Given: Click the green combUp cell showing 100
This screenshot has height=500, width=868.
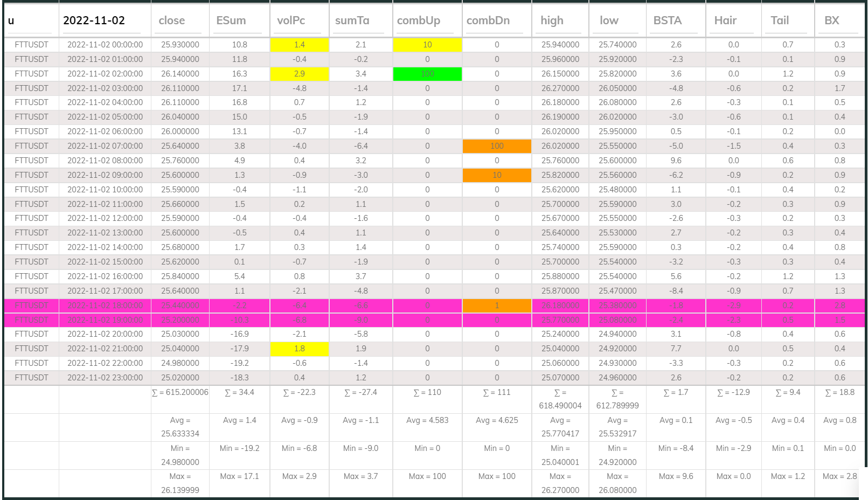Looking at the screenshot, I should coord(427,74).
